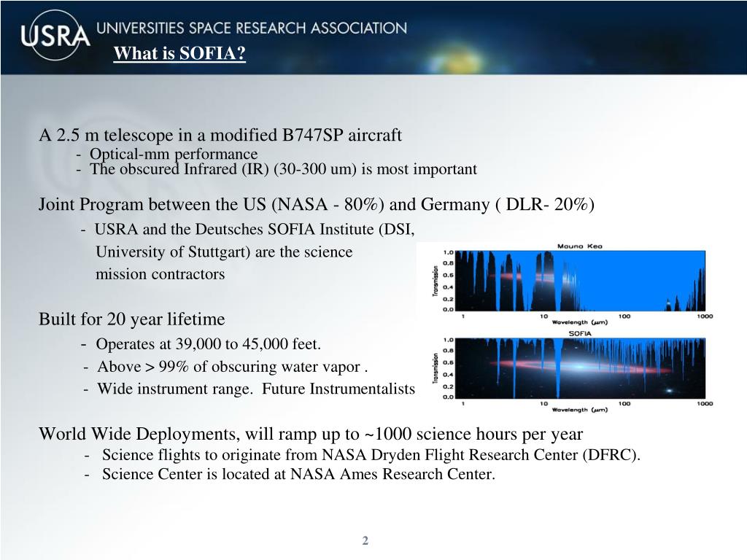Click the slide page number 2
Screen dimensions: 747x560
click(365, 540)
